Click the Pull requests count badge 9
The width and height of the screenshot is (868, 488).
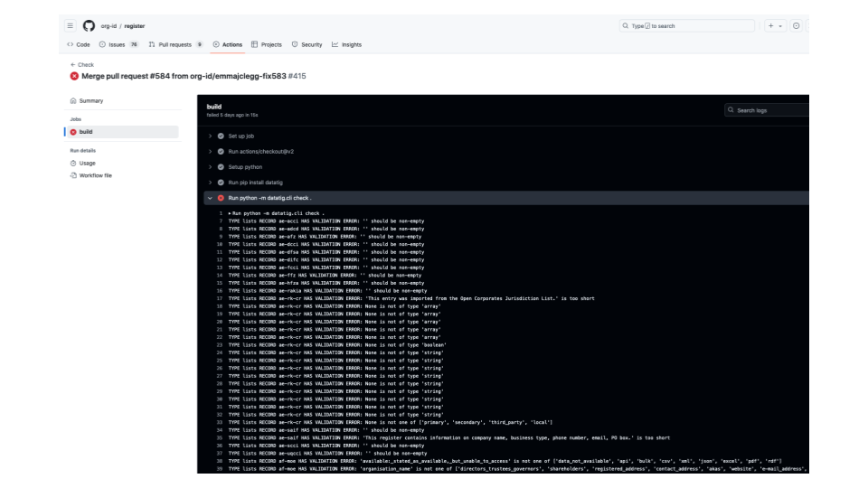(x=199, y=45)
